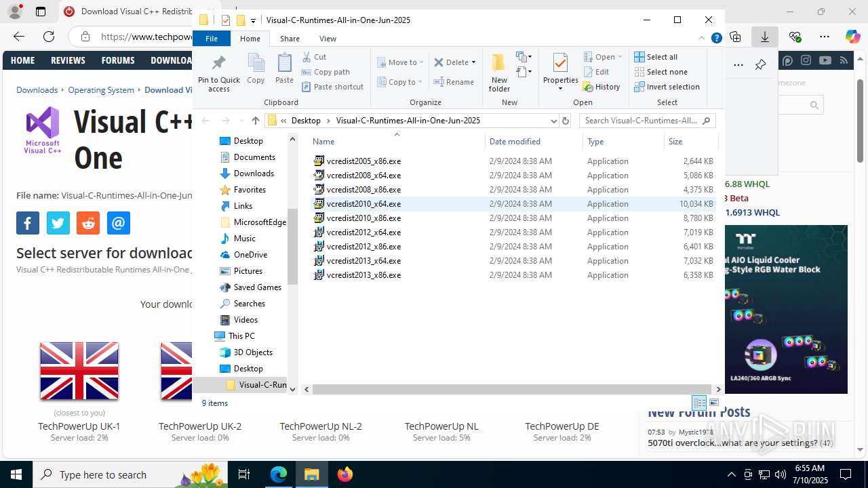
Task: Expand Open dropdown arrow in ribbon
Action: click(620, 57)
